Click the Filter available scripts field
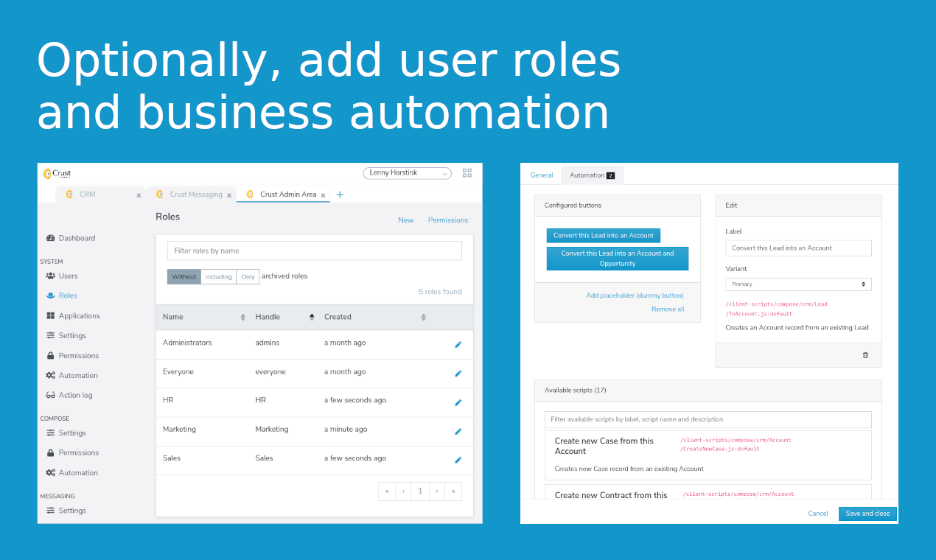This screenshot has height=560, width=936. [x=708, y=419]
